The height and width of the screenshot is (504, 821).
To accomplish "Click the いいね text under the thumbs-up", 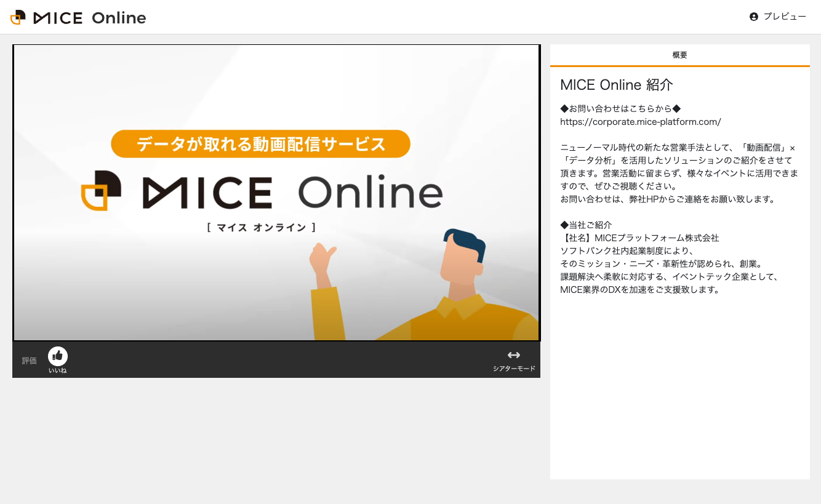I will point(58,370).
